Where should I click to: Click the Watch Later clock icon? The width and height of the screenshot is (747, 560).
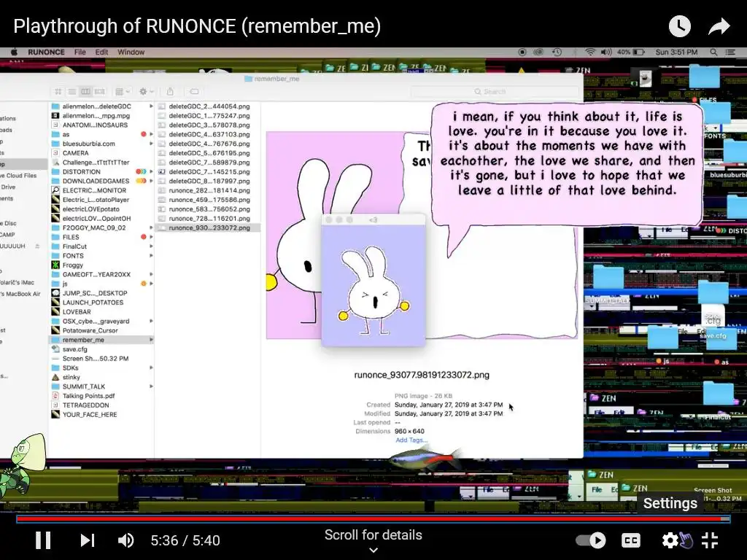click(680, 26)
